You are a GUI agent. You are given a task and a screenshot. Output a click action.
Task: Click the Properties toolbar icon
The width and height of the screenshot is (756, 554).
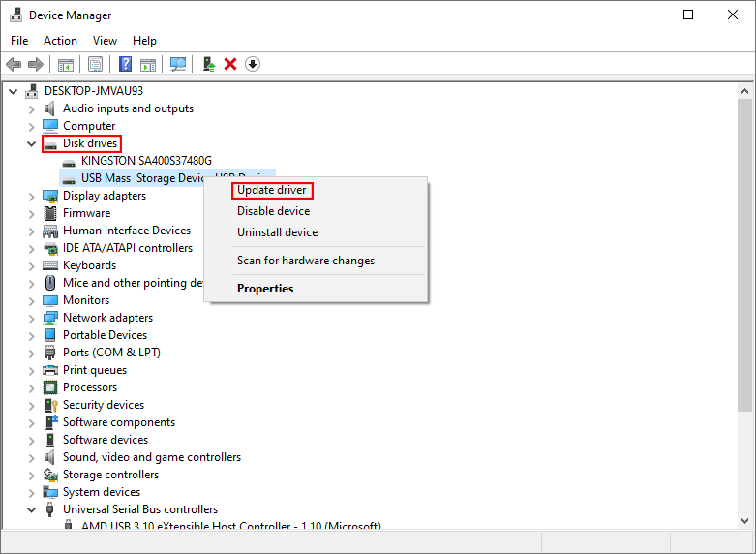tap(96, 64)
